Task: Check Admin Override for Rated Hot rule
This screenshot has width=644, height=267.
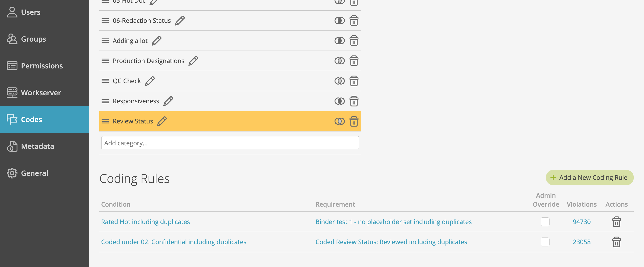Action: 545,222
